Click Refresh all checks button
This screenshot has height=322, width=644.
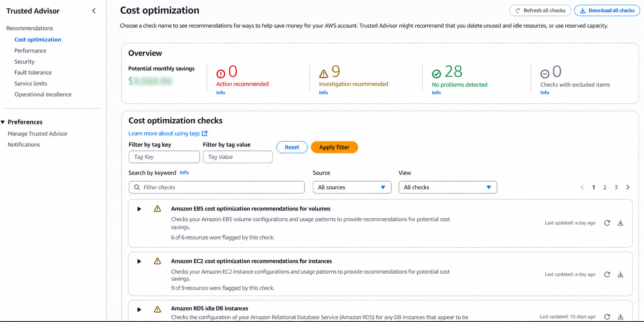pyautogui.click(x=540, y=11)
